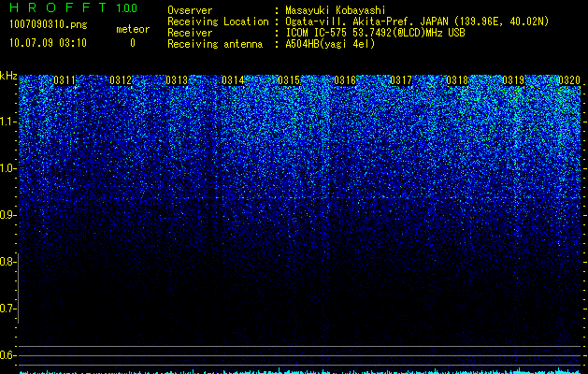Click the Receiving antenna label

tap(215, 44)
